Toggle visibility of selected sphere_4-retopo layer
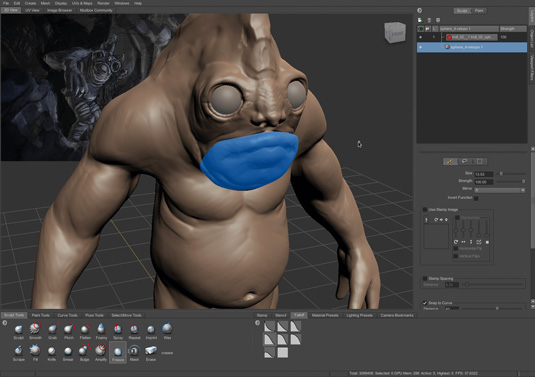This screenshot has width=535, height=377. (420, 47)
